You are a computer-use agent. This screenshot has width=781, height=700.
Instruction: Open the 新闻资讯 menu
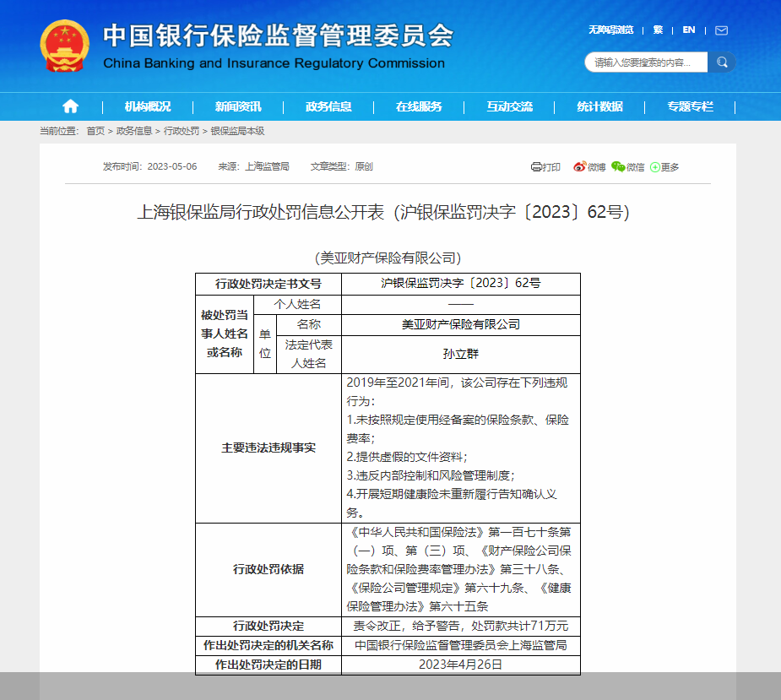(238, 106)
